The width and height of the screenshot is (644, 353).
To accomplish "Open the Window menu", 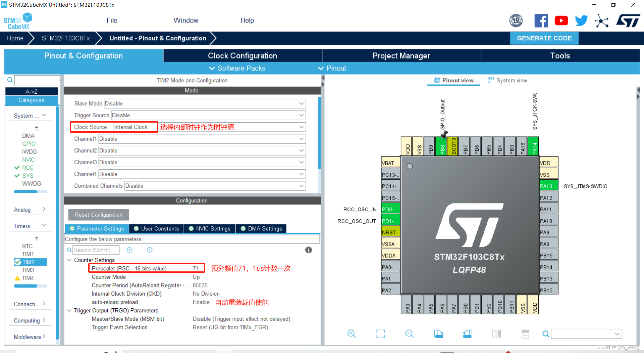I will (x=186, y=20).
